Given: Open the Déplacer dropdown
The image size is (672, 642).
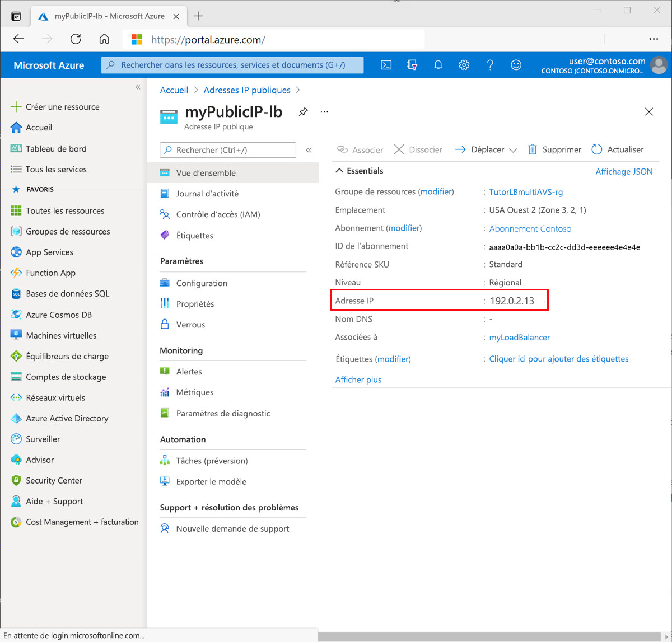Looking at the screenshot, I should tap(486, 149).
